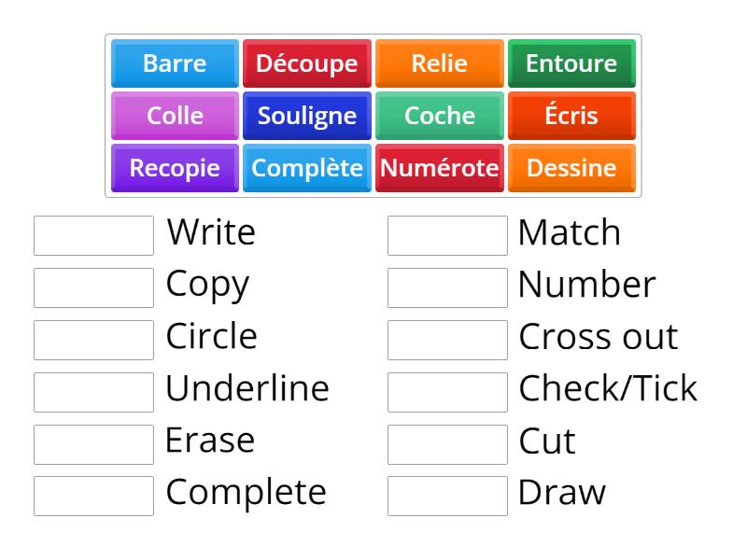This screenshot has width=747, height=560.
Task: Click the Souligne tile
Action: coord(306,116)
